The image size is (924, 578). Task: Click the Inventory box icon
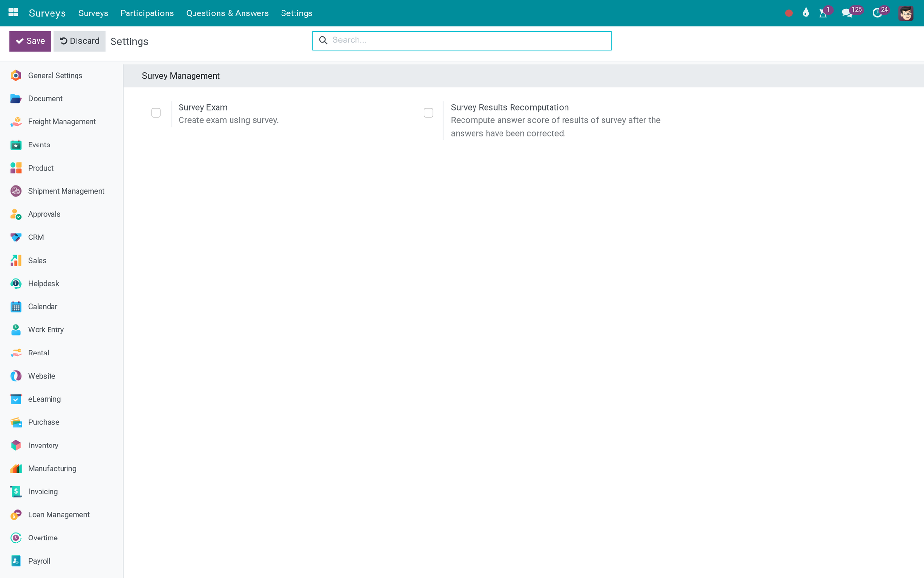click(x=16, y=445)
